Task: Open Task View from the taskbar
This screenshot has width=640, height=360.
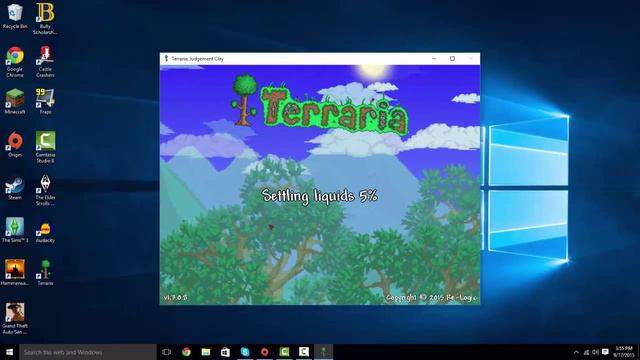Action: 166,352
